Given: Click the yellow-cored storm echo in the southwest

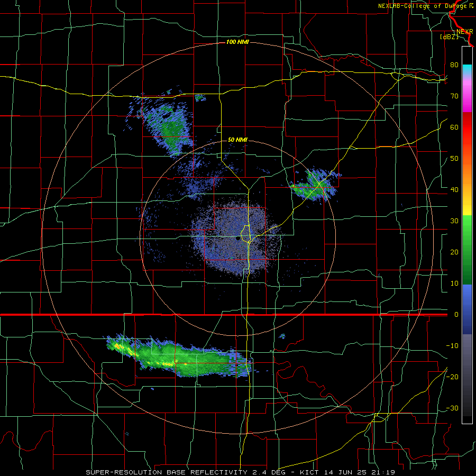Looking at the screenshot, I should [x=179, y=357].
